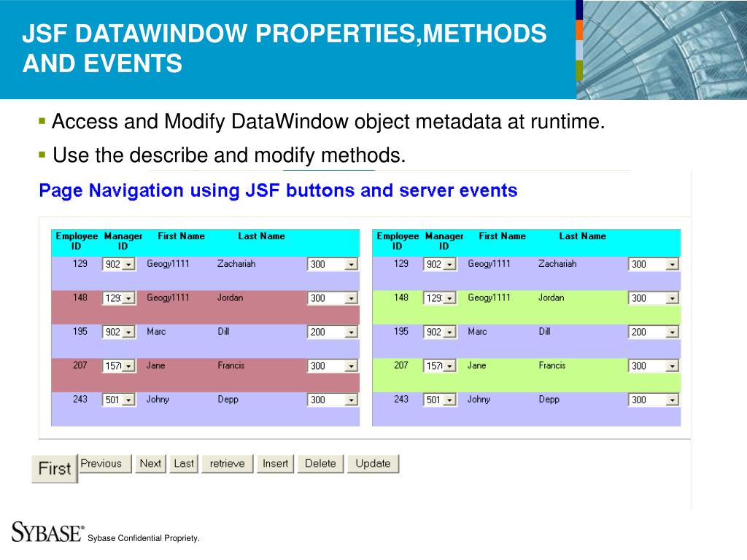Click "Last Name" header in left table
The height and width of the screenshot is (560, 747).
[x=262, y=236]
